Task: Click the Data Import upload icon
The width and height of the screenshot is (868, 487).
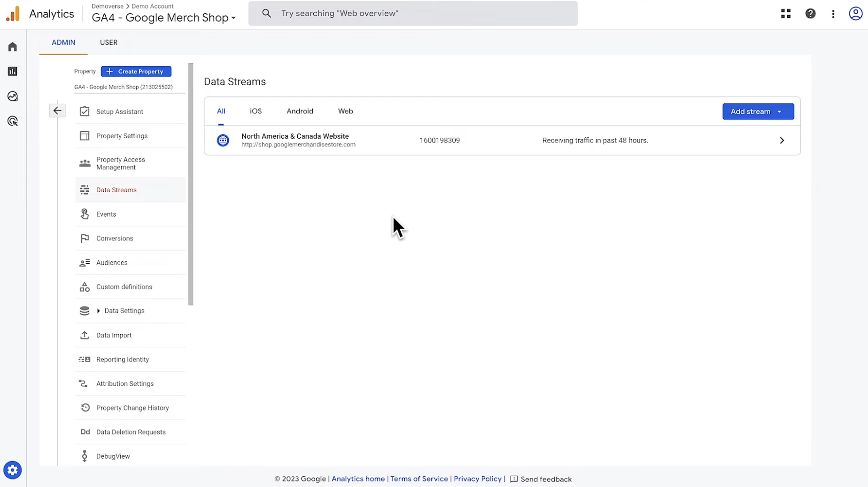Action: [x=85, y=335]
